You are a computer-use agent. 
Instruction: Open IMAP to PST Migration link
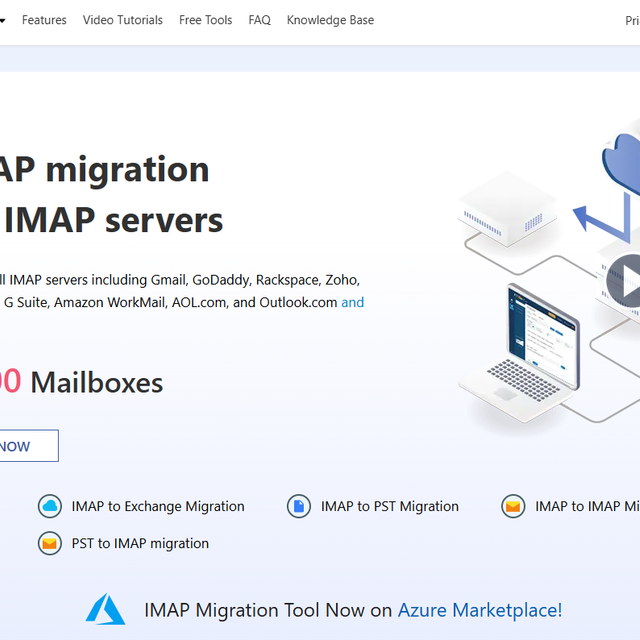pos(390,506)
